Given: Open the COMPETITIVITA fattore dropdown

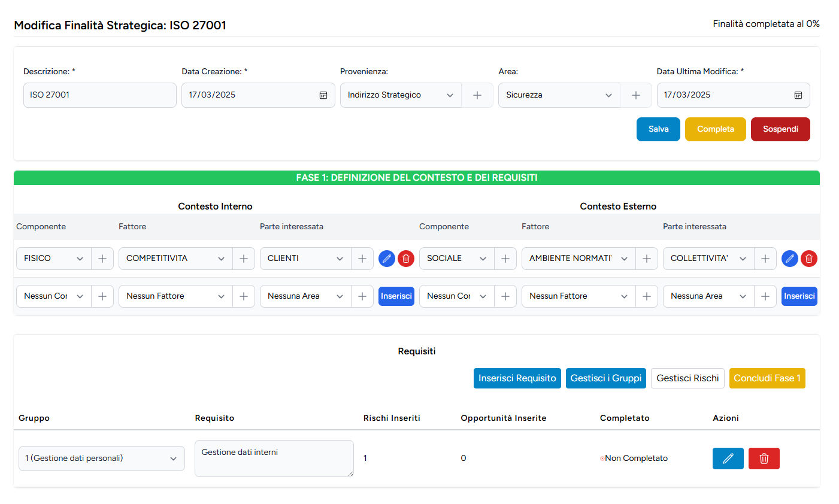Looking at the screenshot, I should pyautogui.click(x=175, y=259).
